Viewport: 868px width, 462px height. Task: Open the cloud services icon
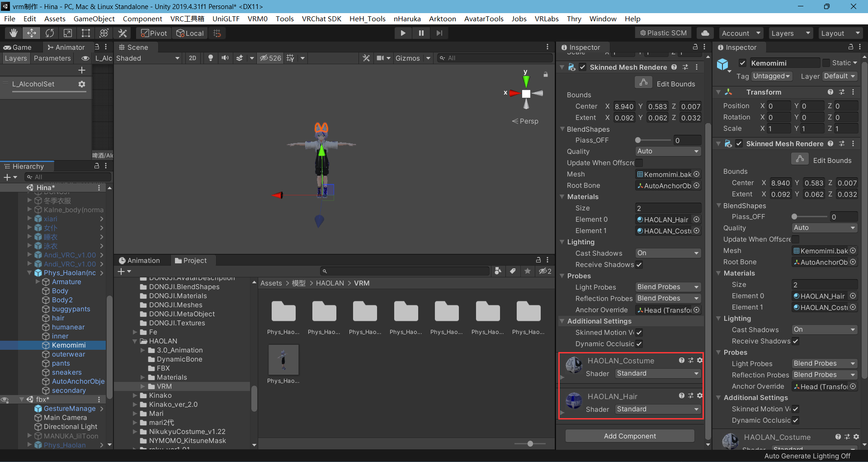click(x=705, y=33)
